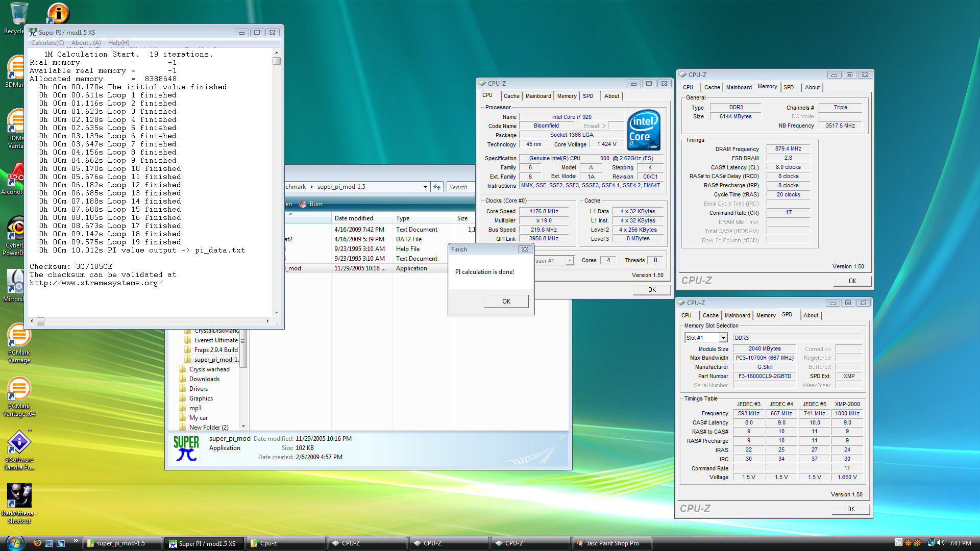Screen dimensions: 980x551
Task: Switch to Memory tab in the CPU window
Action: (x=567, y=96)
